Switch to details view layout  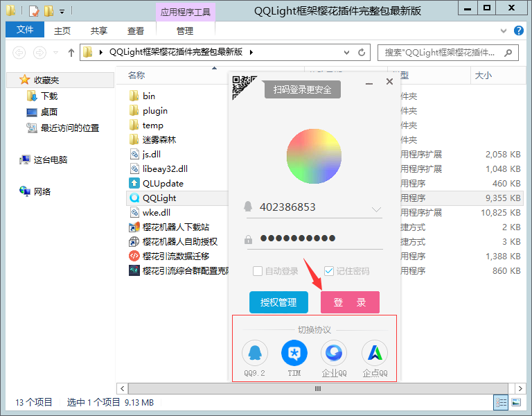[501, 402]
